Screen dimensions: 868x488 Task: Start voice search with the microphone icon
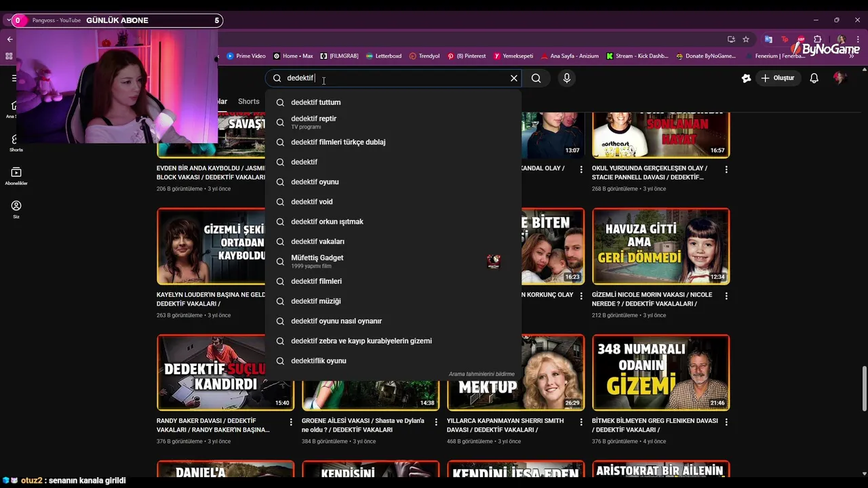pyautogui.click(x=567, y=78)
